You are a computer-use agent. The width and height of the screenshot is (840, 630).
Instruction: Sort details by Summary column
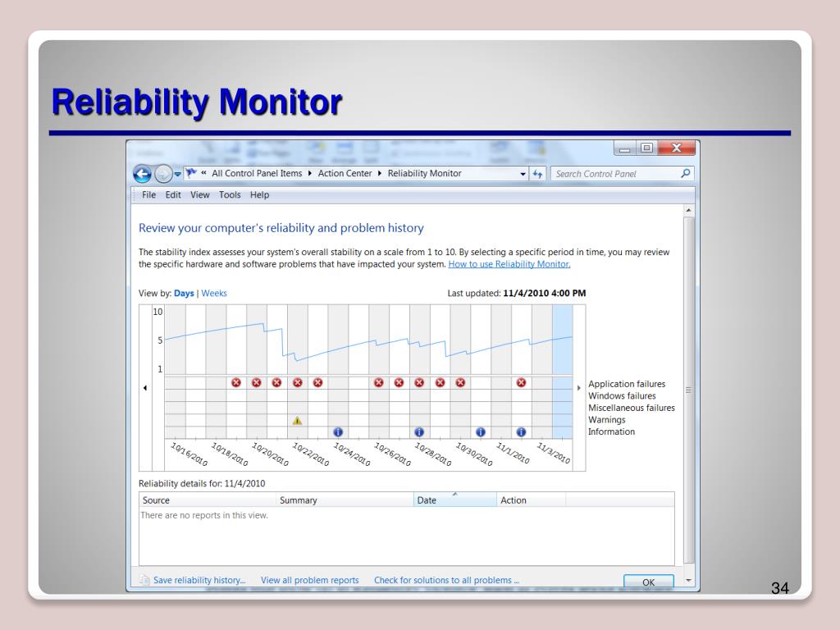[x=345, y=500]
